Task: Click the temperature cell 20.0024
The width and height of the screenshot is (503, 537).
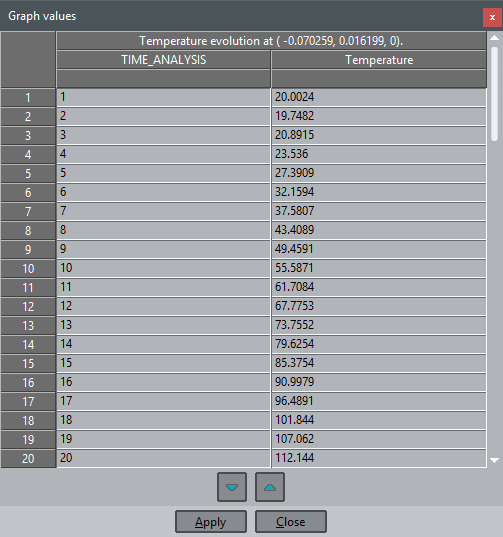Action: [x=379, y=97]
